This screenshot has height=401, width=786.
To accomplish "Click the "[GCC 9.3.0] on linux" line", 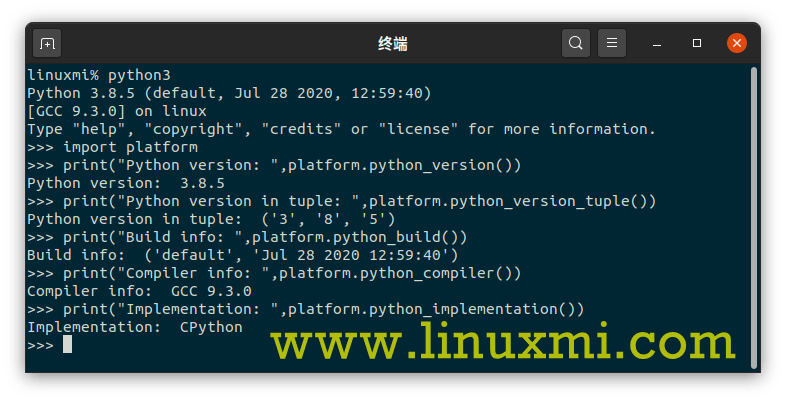I will [117, 111].
